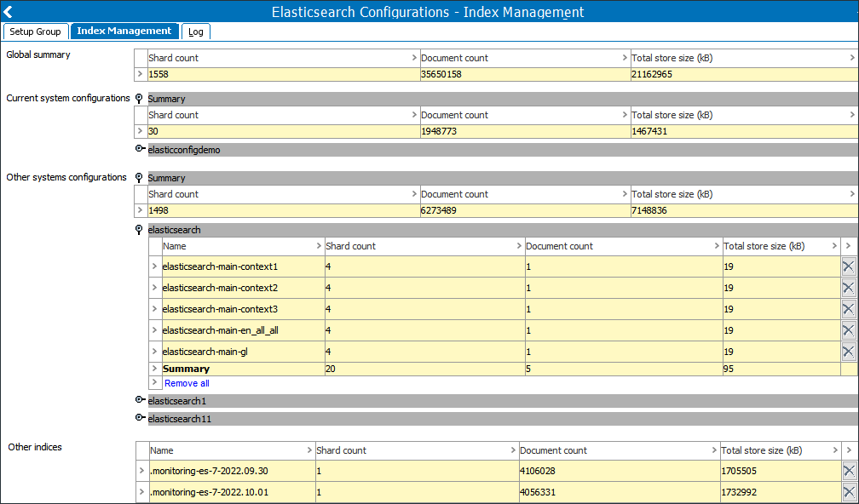This screenshot has width=859, height=504.
Task: Select global shard count value 1558
Action: [x=284, y=74]
